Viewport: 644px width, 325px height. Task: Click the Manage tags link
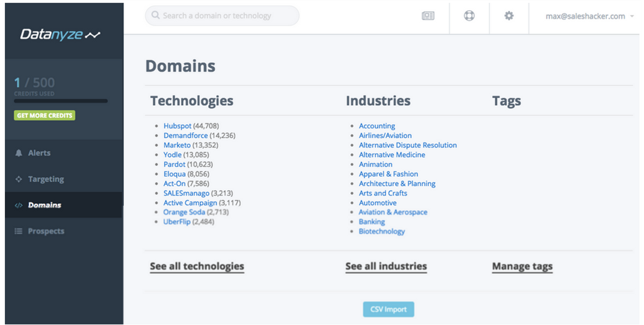point(522,266)
